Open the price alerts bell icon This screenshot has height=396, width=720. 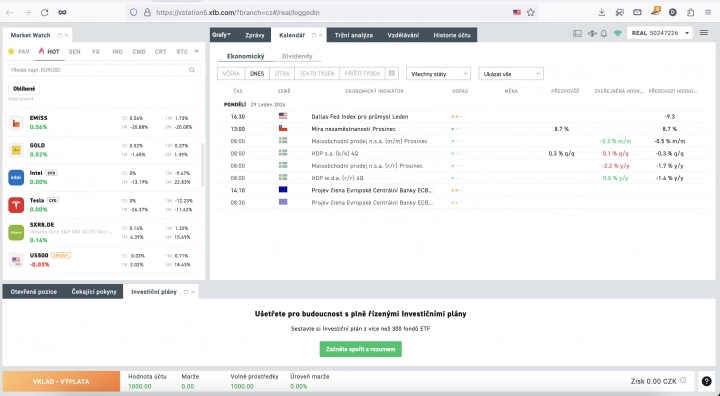(604, 34)
